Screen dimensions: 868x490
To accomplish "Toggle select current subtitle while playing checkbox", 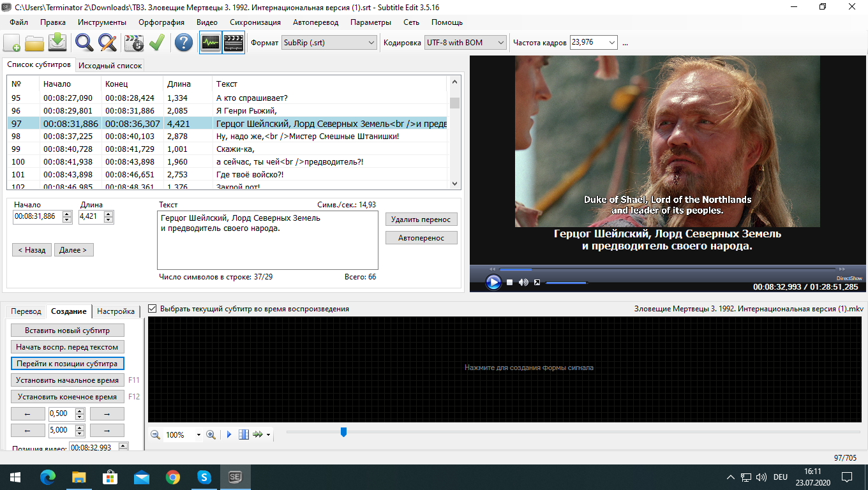I will coord(152,309).
